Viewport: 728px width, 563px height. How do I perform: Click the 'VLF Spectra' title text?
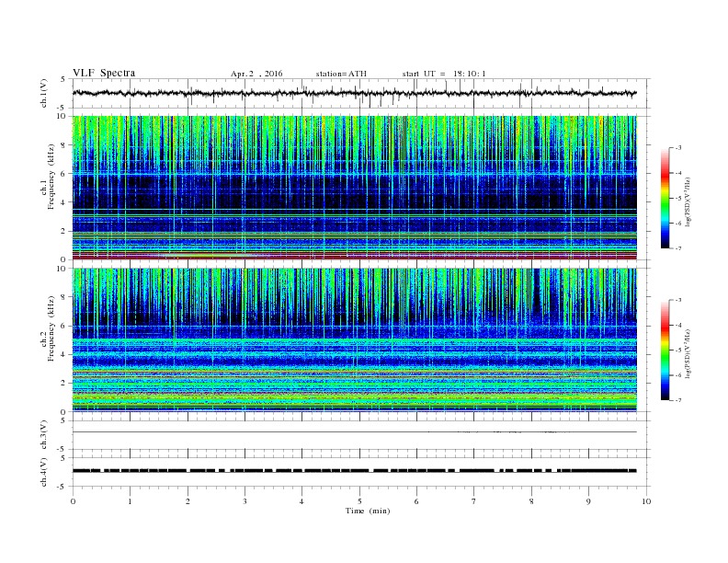click(x=104, y=73)
